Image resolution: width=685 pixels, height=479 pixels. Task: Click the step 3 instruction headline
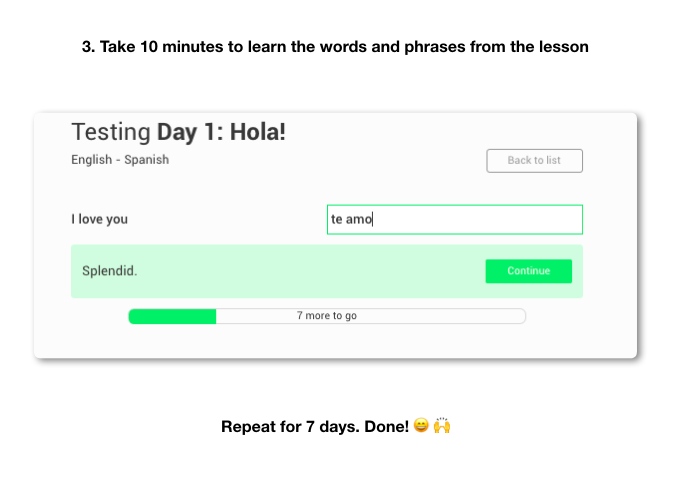point(335,47)
